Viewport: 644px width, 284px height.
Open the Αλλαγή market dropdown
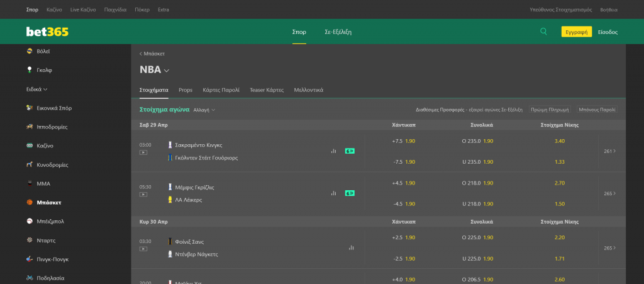click(204, 110)
